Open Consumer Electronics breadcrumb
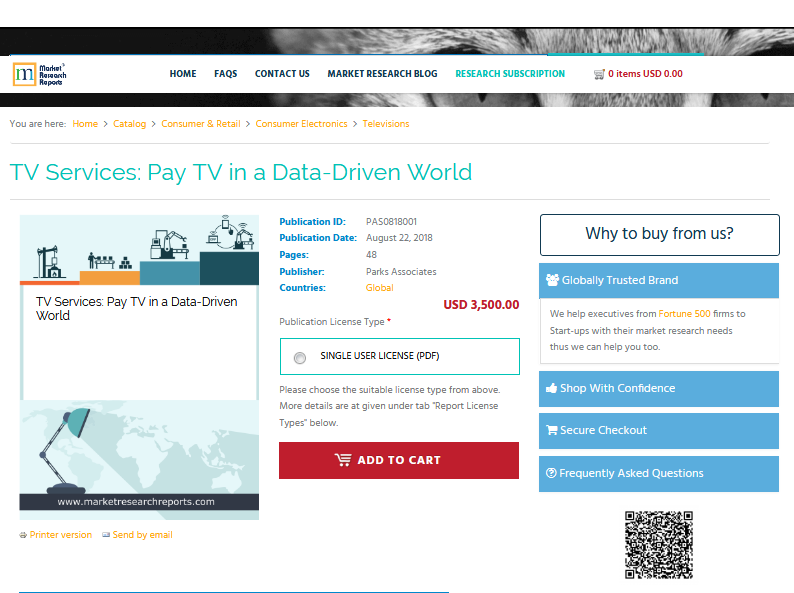 click(x=301, y=124)
